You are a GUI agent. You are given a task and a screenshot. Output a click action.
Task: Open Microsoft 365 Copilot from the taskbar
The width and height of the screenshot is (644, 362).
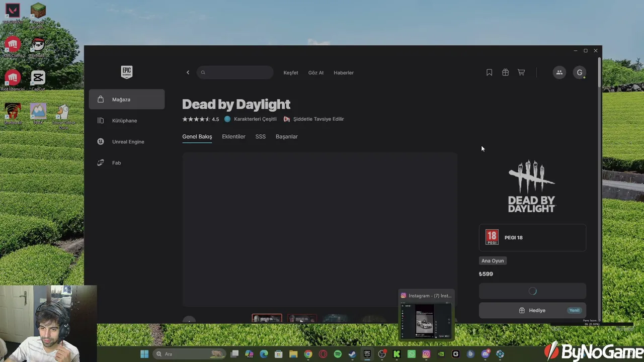(x=249, y=354)
